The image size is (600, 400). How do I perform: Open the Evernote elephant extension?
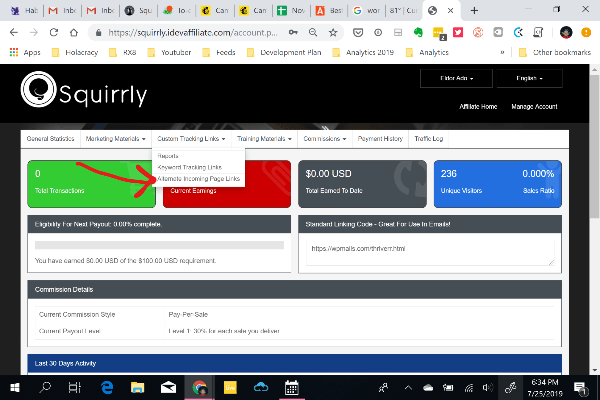(x=418, y=33)
